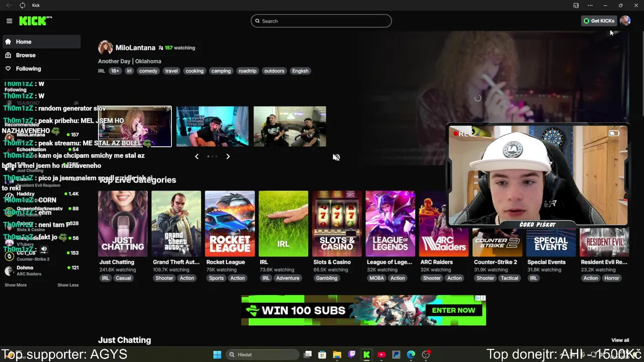This screenshot has width=644, height=362.
Task: Open the MiloLantana channel name link
Action: [135, 48]
